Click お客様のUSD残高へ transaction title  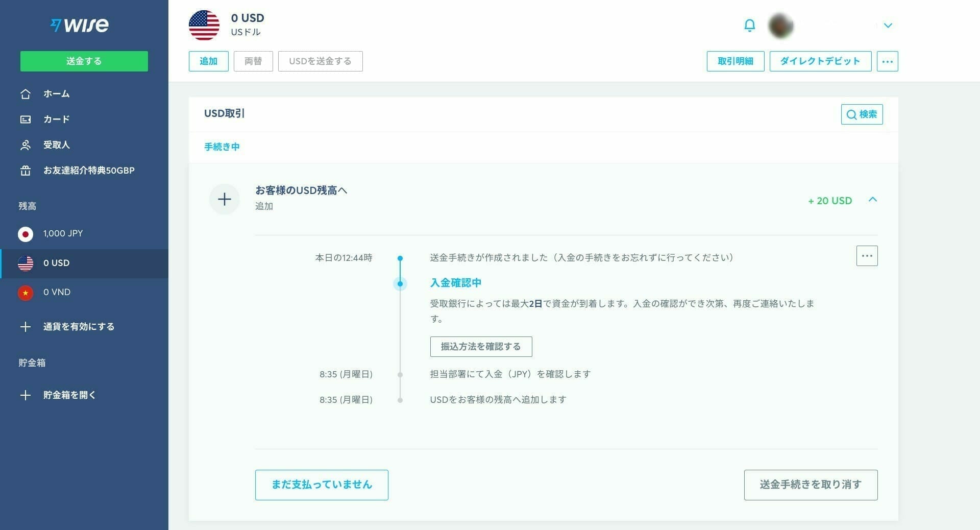tap(301, 190)
